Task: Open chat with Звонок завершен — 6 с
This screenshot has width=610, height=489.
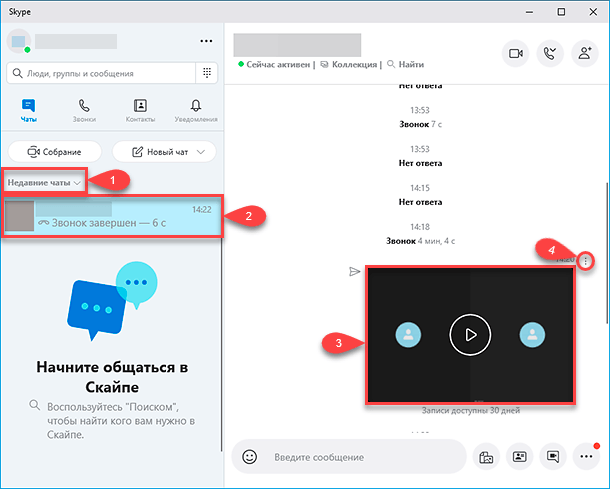Action: 112,216
